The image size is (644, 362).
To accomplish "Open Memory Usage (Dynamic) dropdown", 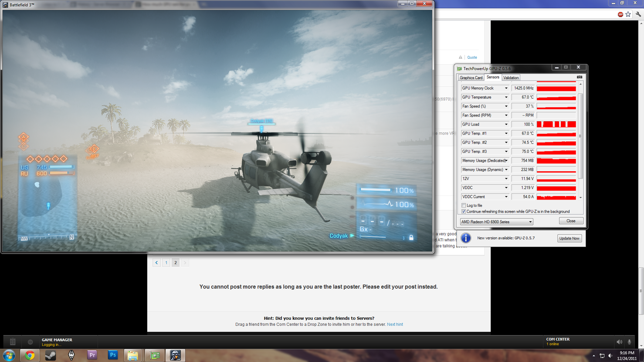I will [506, 170].
